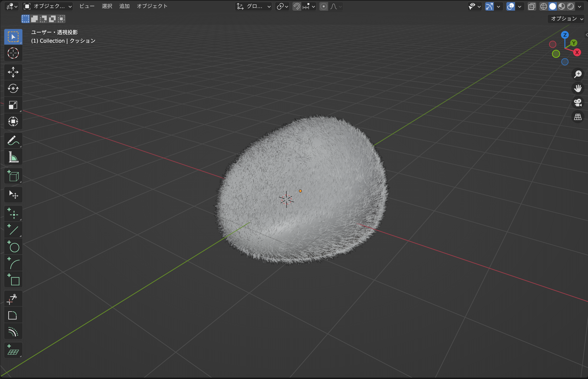Expand the sidebar arrow at right edge
Image resolution: width=588 pixels, height=379 pixels.
586,35
